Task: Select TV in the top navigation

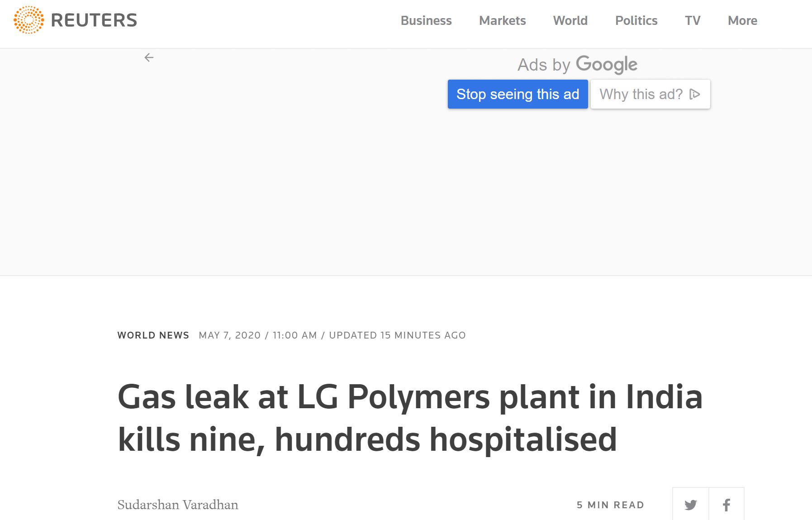Action: click(693, 20)
